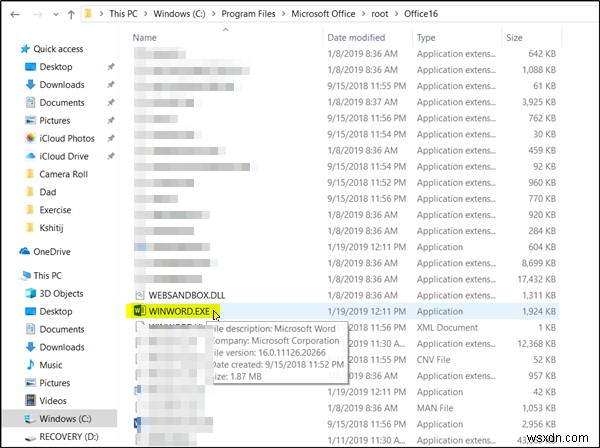Sort by Name column header
Viewport: 600px width, 448px height.
pyautogui.click(x=145, y=37)
